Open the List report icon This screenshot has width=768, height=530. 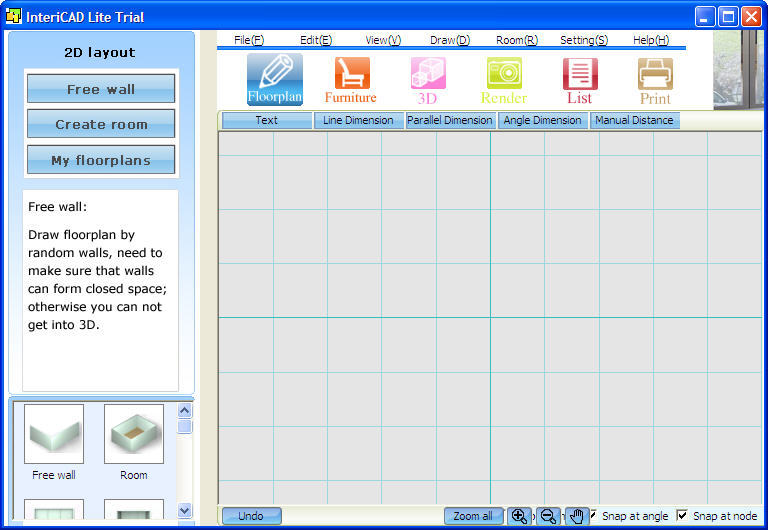580,80
